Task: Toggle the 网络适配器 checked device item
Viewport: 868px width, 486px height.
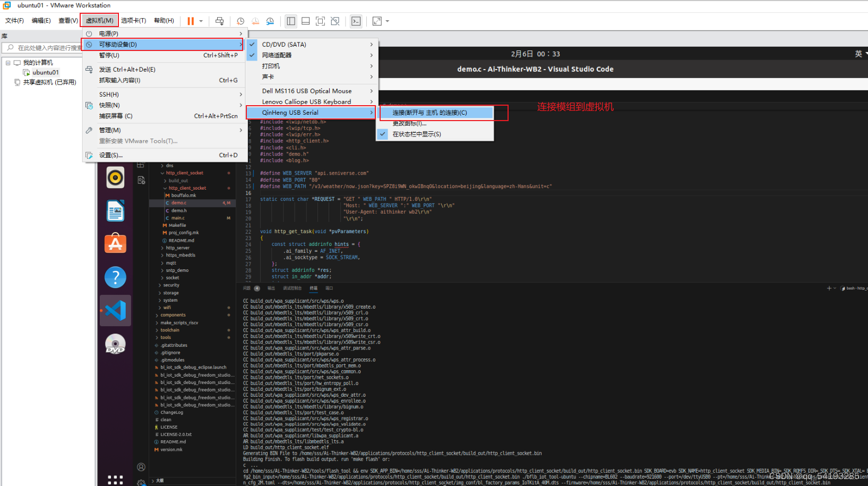Action: (311, 55)
